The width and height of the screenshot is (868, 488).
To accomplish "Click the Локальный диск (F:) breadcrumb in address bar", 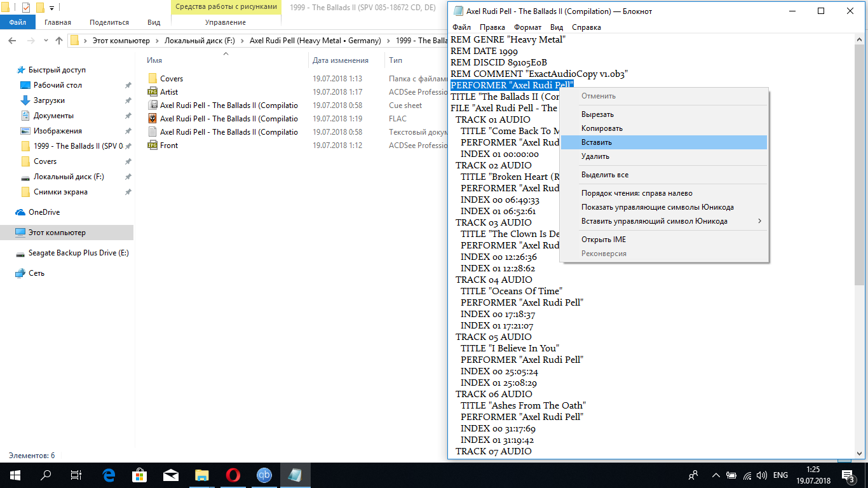I will click(200, 41).
